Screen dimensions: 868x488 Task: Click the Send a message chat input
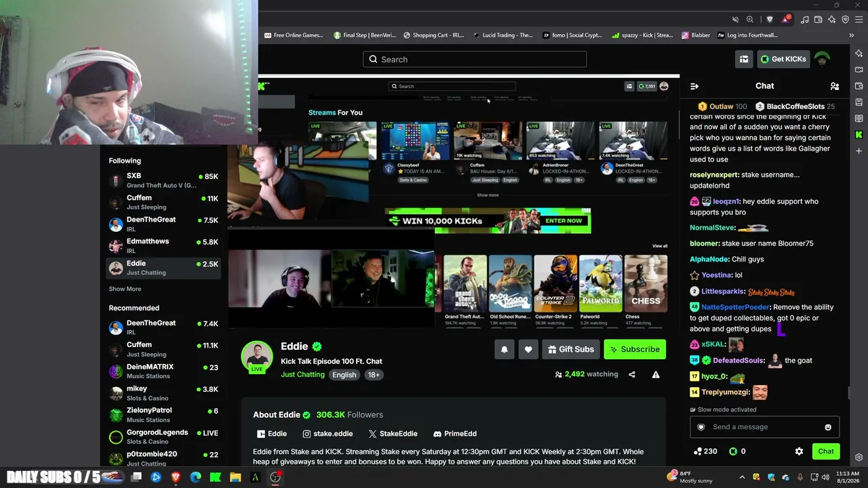tap(765, 427)
